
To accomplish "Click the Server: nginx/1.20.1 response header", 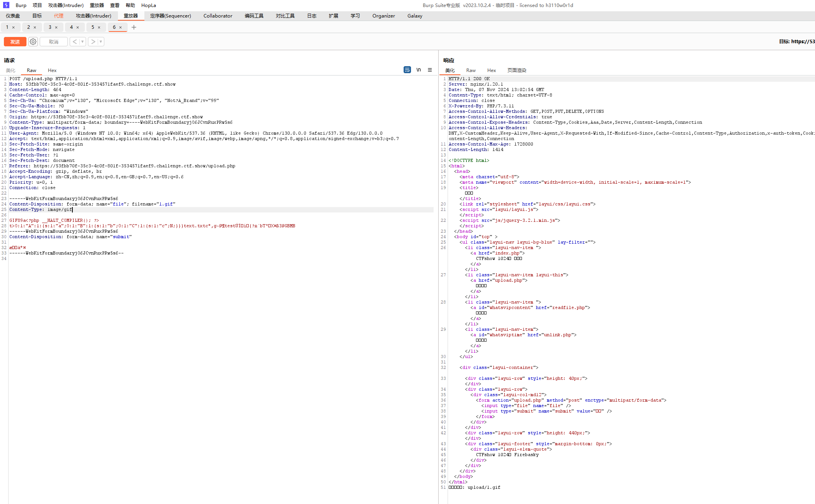I will tap(476, 84).
